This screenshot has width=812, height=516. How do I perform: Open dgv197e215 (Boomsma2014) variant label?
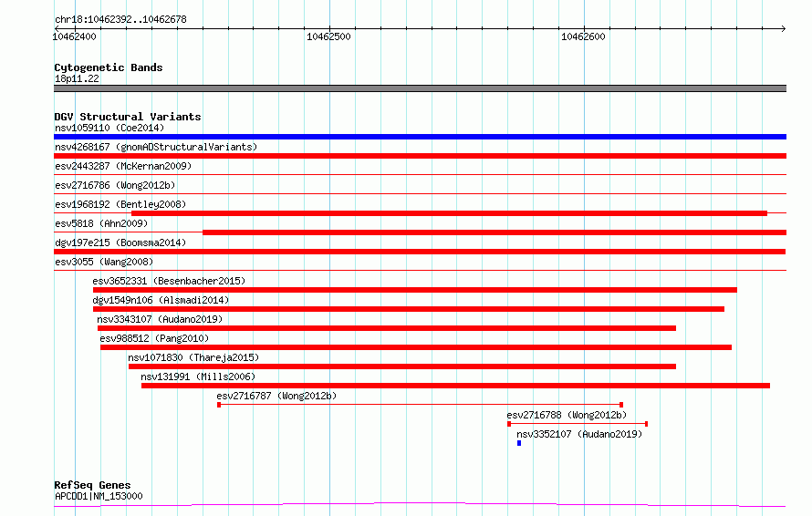click(x=120, y=243)
